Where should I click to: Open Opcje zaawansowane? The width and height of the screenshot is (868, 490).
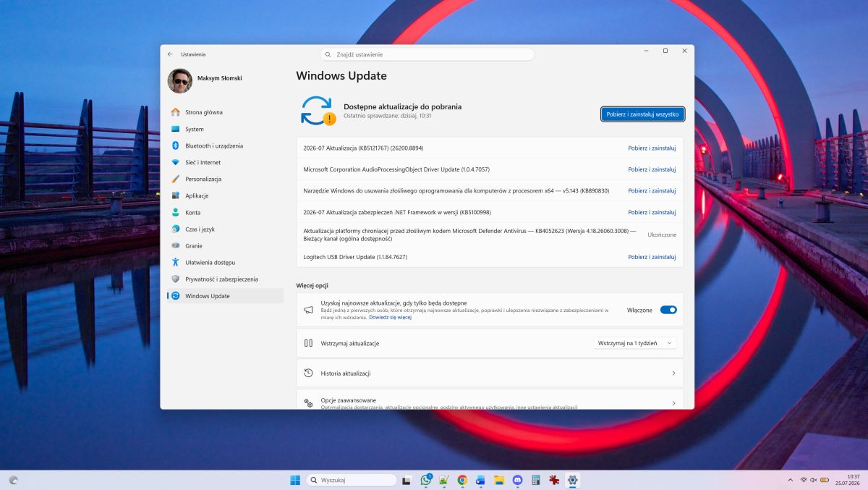coord(490,400)
